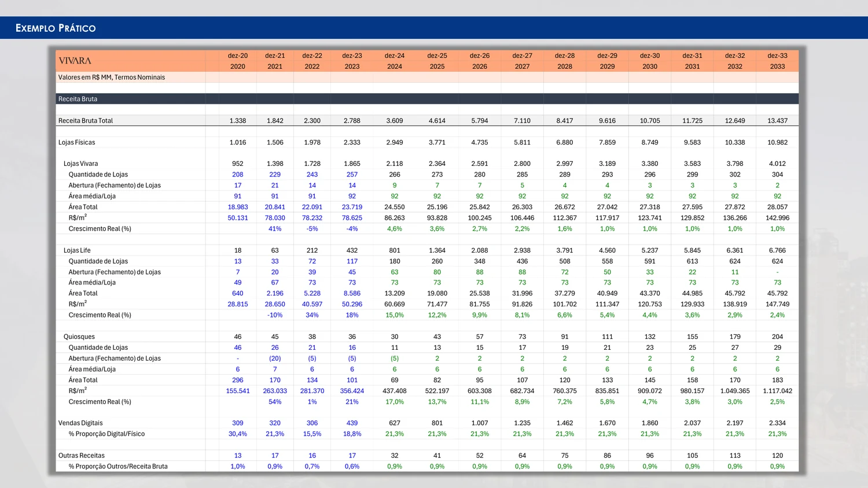Select Lojas Life Crescimento Real value '-10%'
Screen dimensions: 868x488
coord(275,315)
